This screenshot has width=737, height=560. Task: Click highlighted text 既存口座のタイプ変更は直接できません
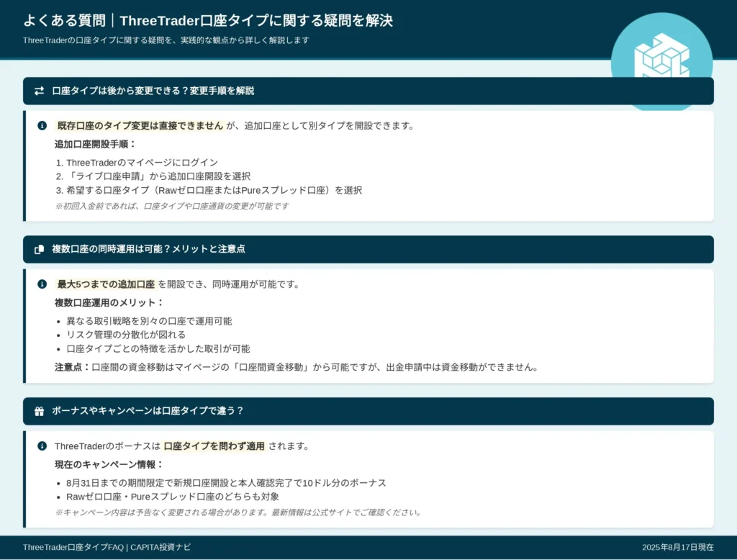tap(140, 125)
